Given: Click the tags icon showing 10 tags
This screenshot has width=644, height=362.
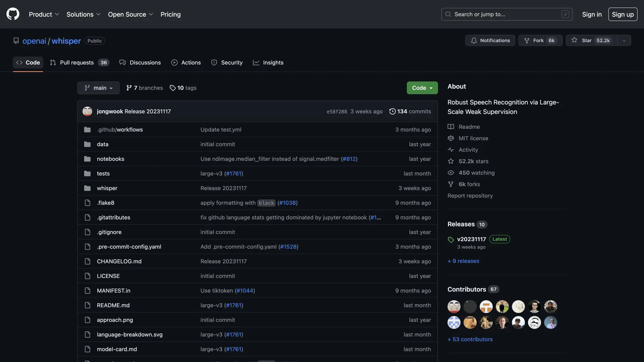Looking at the screenshot, I should [173, 88].
